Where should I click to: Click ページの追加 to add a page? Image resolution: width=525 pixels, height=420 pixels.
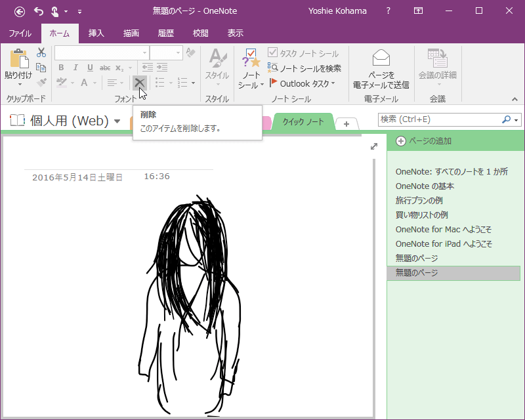(424, 141)
